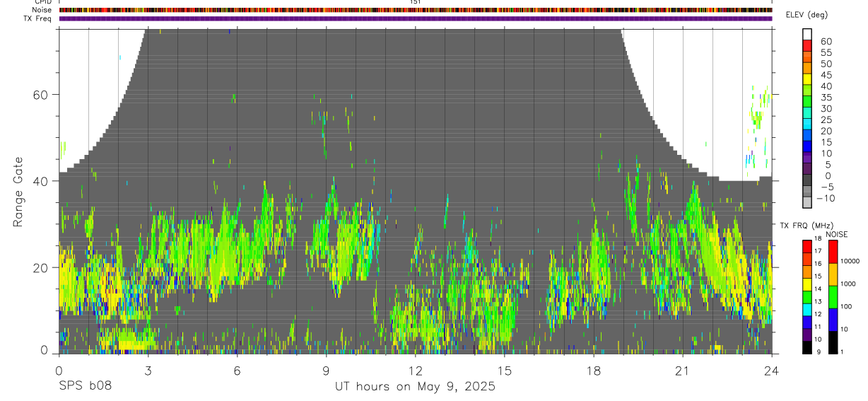Click the red top segment of NOISE colorbar
The width and height of the screenshot is (868, 401).
pos(833,252)
